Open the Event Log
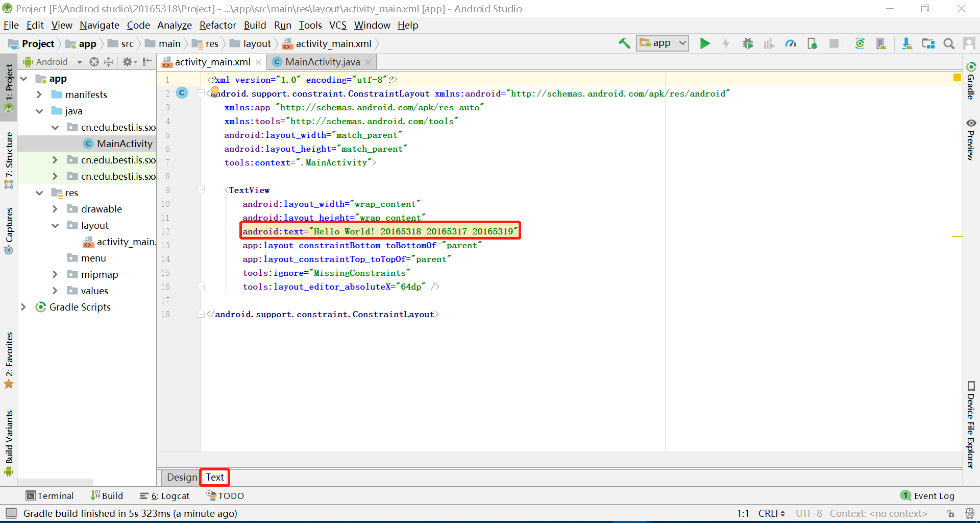980x523 pixels. [927, 495]
